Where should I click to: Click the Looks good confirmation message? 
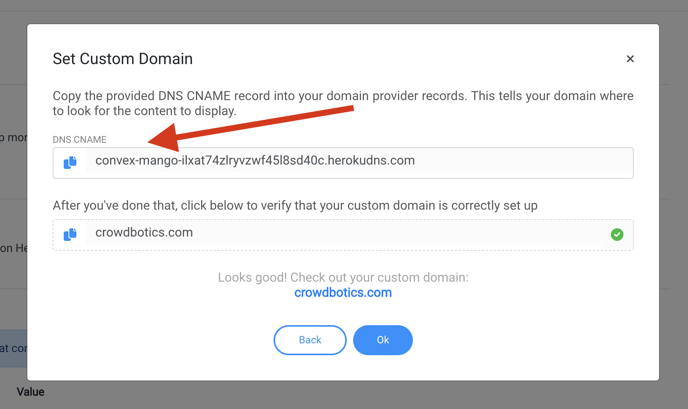click(343, 277)
